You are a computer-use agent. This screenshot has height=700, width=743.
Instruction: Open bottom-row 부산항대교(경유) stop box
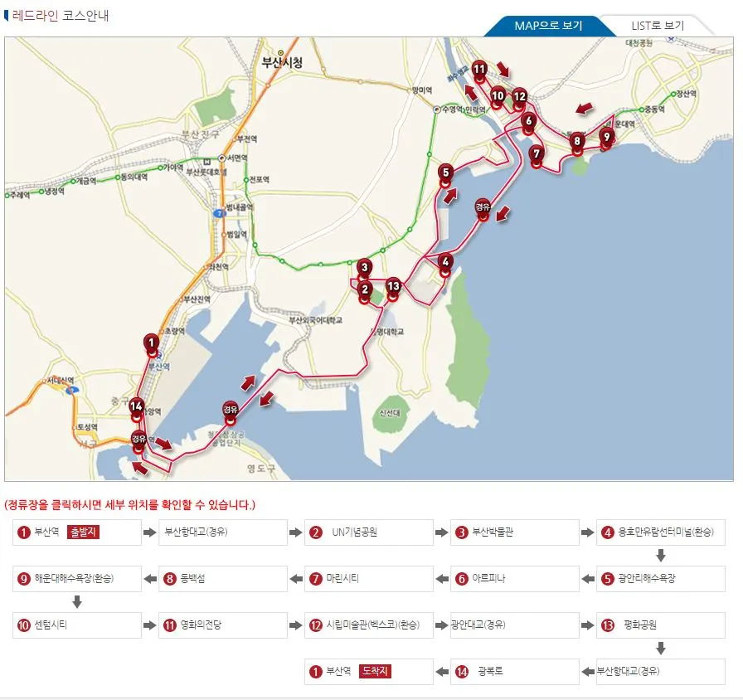(x=661, y=672)
